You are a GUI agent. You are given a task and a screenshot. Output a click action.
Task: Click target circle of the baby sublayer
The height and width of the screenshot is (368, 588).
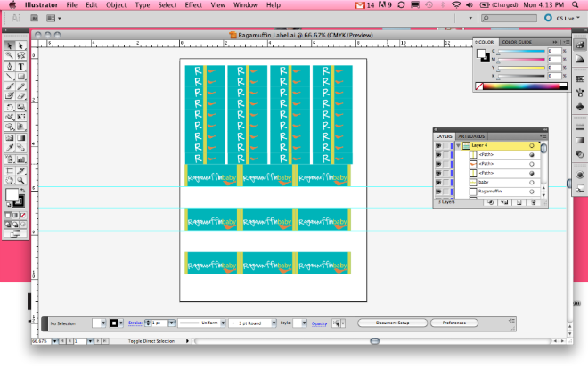pyautogui.click(x=531, y=183)
